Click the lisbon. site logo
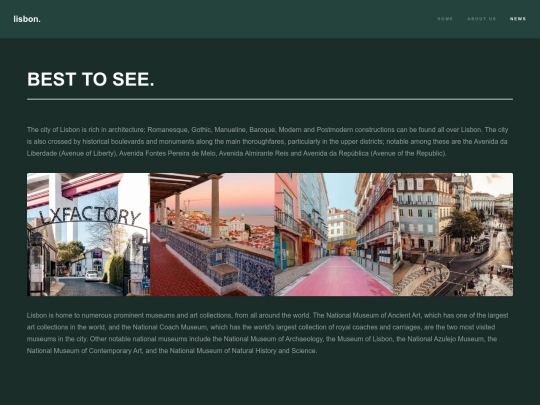 [x=27, y=19]
